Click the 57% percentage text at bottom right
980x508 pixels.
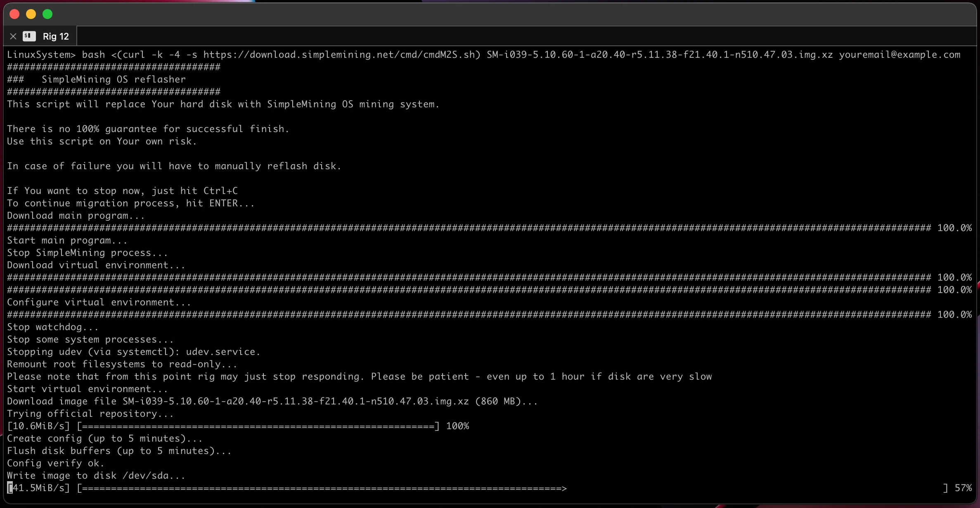(x=963, y=488)
